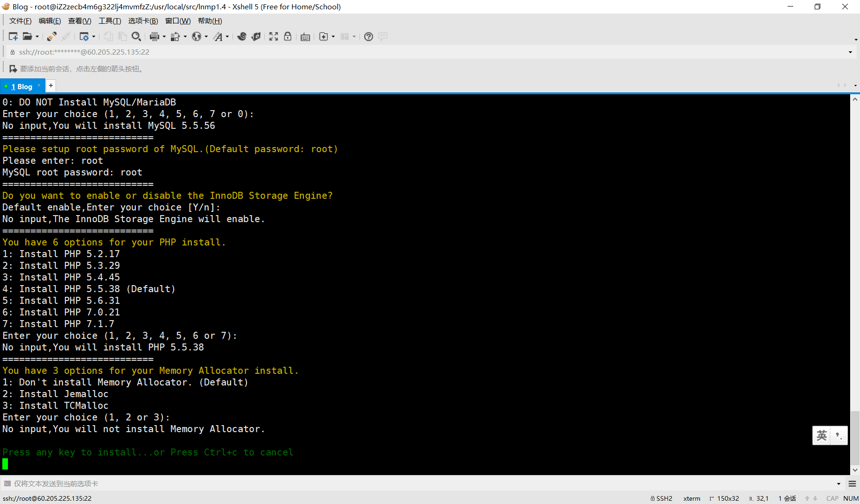Add a new tab with plus button

51,86
